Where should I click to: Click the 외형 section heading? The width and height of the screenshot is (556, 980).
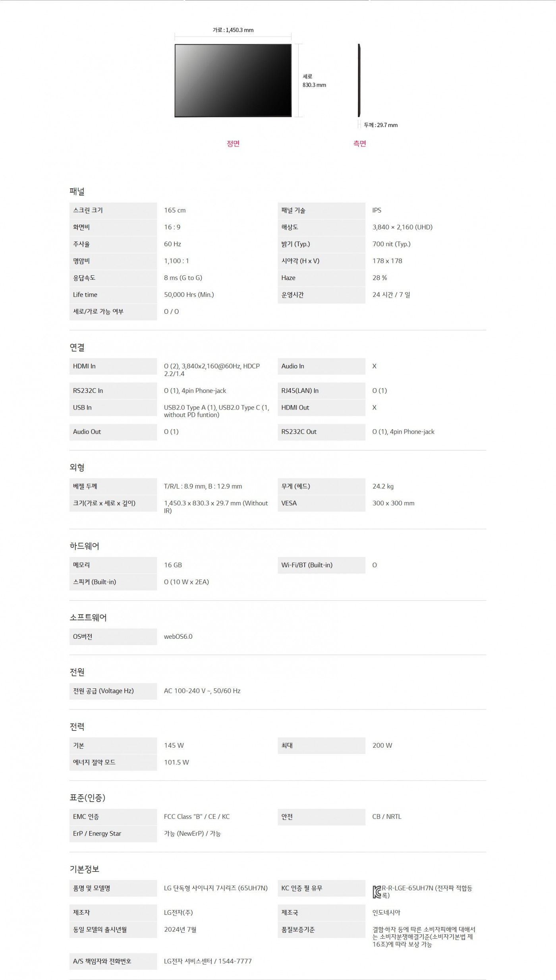point(77,467)
